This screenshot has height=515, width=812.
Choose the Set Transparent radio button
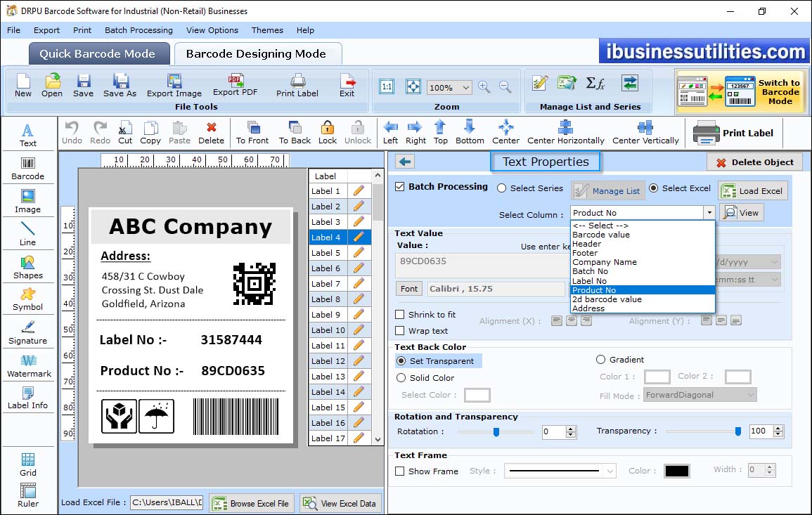(x=401, y=360)
